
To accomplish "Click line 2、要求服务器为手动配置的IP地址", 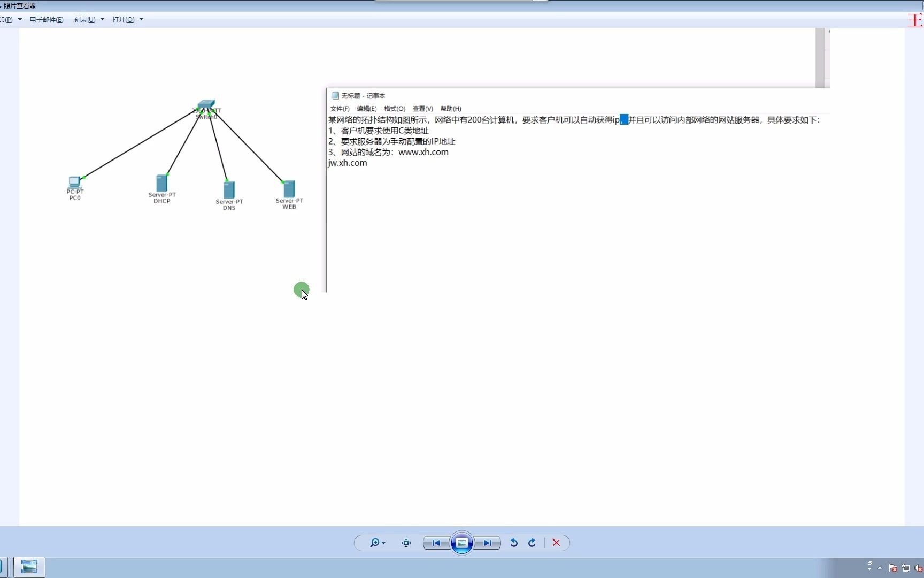I will pos(392,141).
